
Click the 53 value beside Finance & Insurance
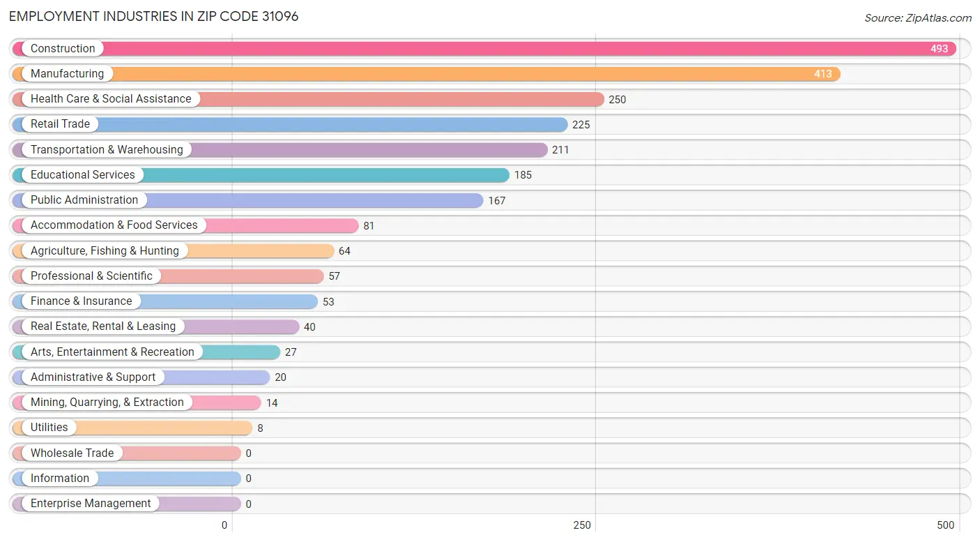point(329,302)
